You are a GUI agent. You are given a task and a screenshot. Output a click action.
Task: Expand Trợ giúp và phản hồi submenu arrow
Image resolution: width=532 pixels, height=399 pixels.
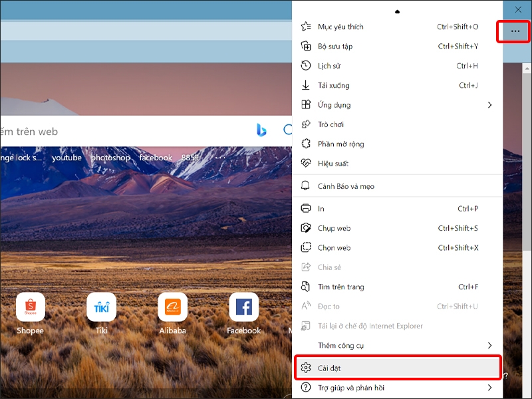point(489,388)
